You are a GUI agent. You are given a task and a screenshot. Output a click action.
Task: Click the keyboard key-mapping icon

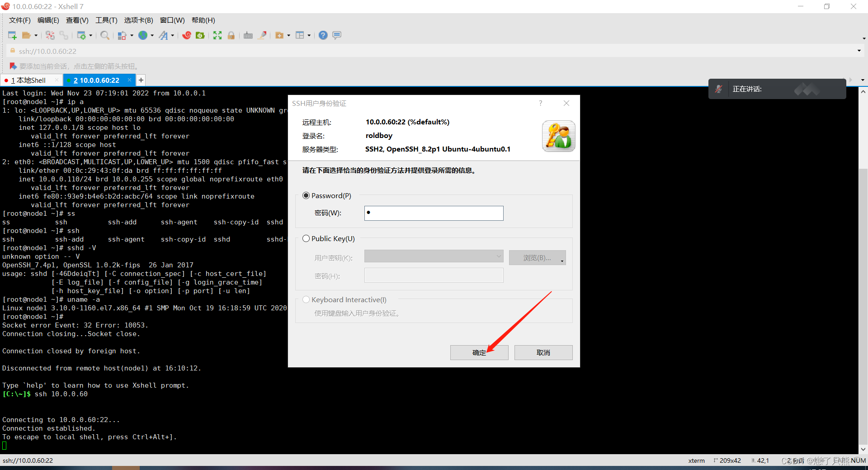click(x=248, y=35)
